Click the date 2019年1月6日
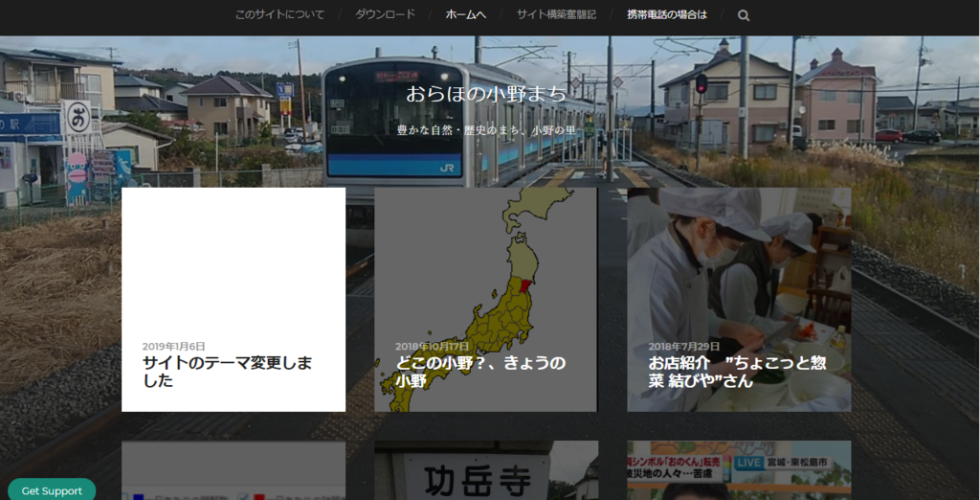The width and height of the screenshot is (980, 500). coord(174,346)
